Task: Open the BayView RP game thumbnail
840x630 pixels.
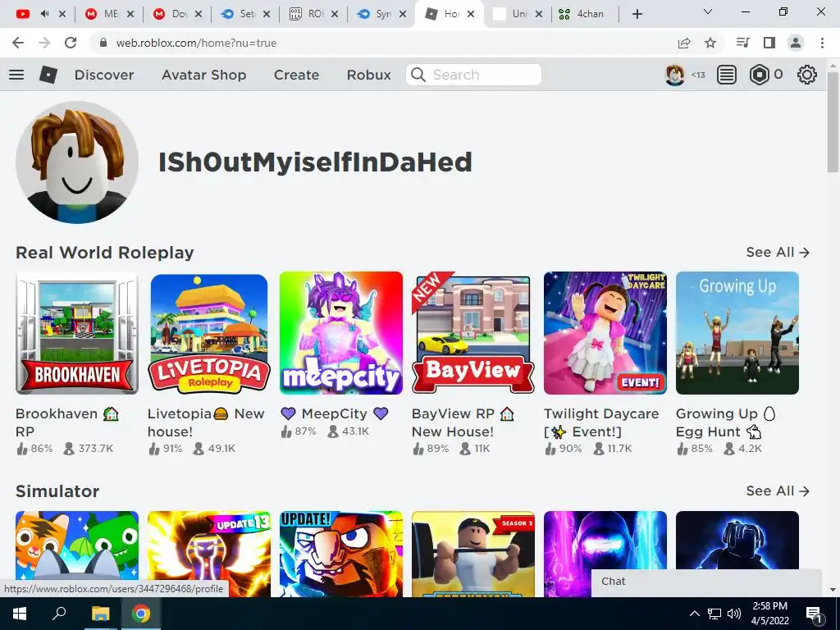Action: 473,333
